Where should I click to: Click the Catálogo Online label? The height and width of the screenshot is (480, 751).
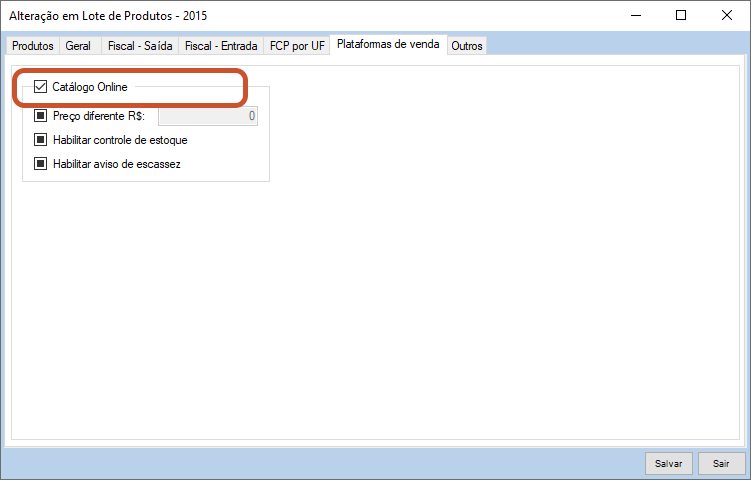tap(90, 87)
